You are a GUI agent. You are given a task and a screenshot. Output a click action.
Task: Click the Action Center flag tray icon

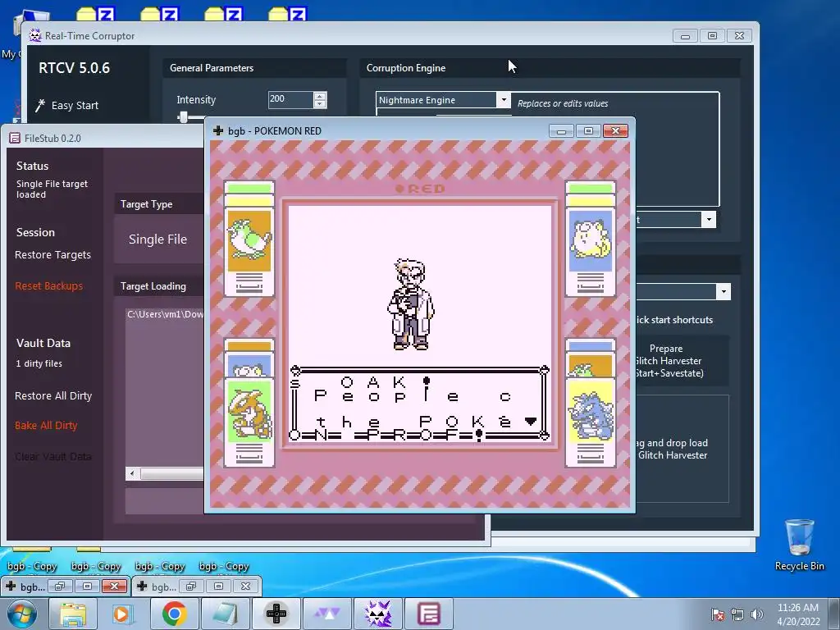tap(717, 614)
